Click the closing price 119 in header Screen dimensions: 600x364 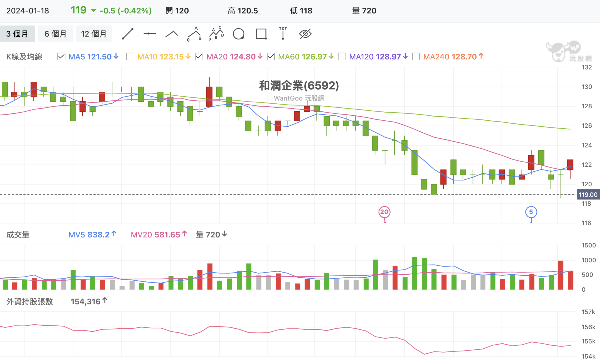click(x=79, y=10)
